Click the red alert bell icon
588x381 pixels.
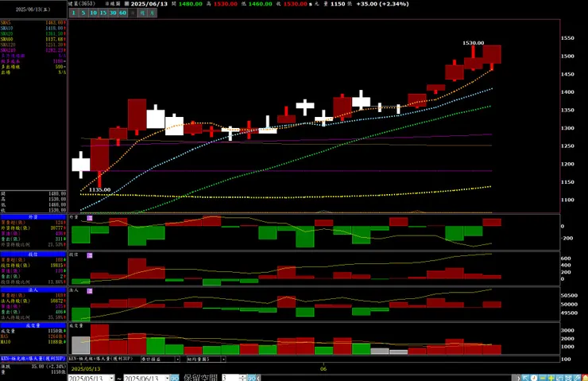coord(585,378)
